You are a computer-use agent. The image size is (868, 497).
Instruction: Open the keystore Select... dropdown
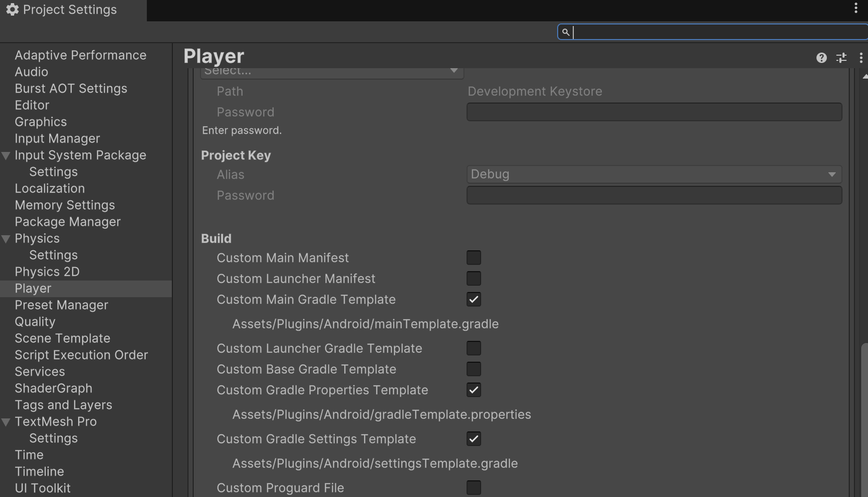(x=332, y=72)
